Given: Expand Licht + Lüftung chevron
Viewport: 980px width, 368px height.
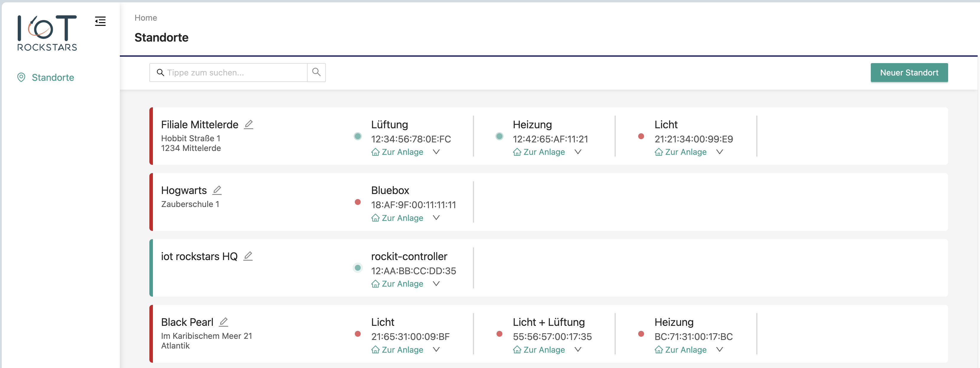Looking at the screenshot, I should [578, 349].
